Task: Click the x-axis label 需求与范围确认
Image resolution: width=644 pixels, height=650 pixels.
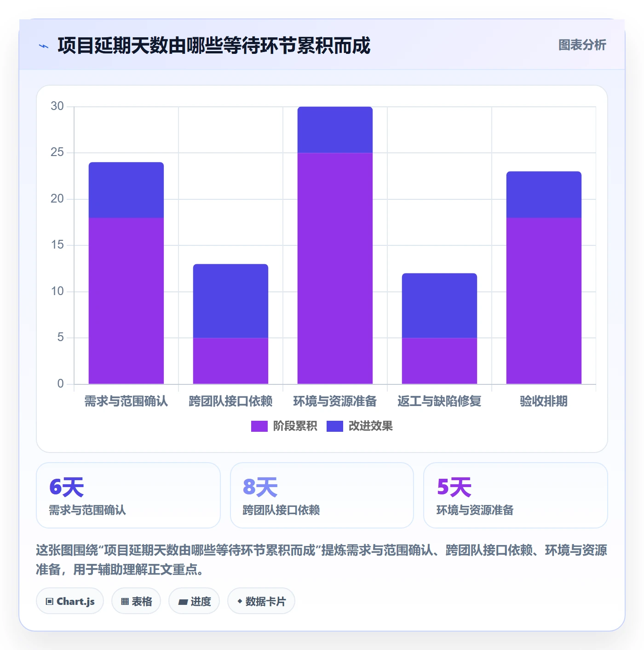Action: (x=126, y=401)
